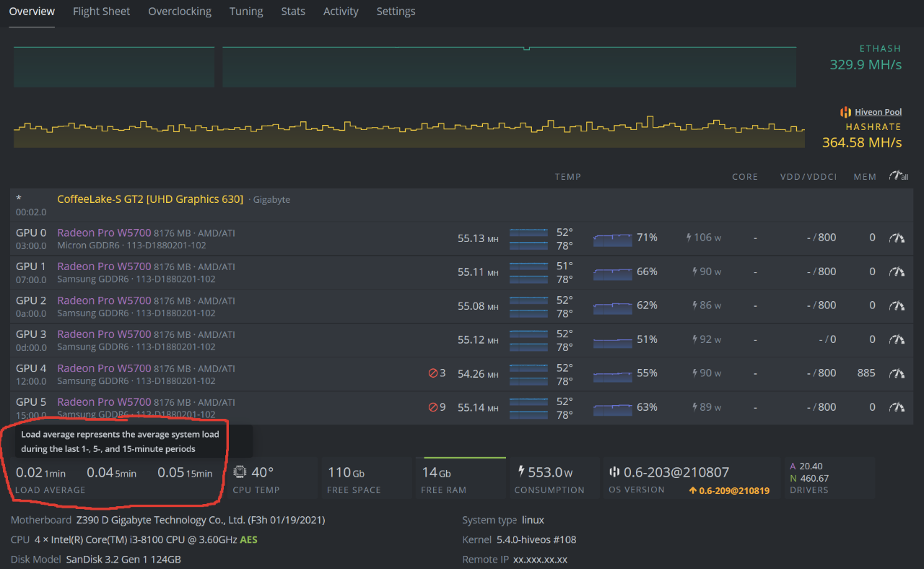This screenshot has height=569, width=924.
Task: Click GPU 0 temperature bar graph
Action: [528, 238]
